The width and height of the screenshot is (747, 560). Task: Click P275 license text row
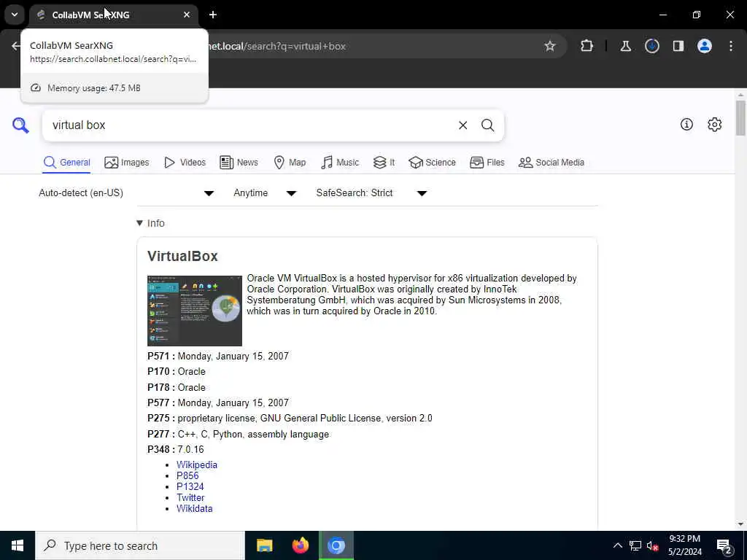[x=290, y=418]
